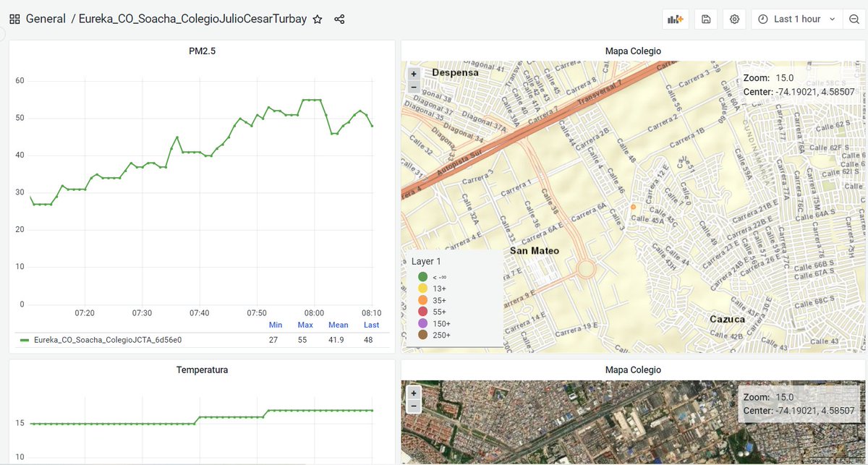This screenshot has width=868, height=465.
Task: Click the 60 y-axis label on PM2.5 chart
Action: [x=20, y=80]
